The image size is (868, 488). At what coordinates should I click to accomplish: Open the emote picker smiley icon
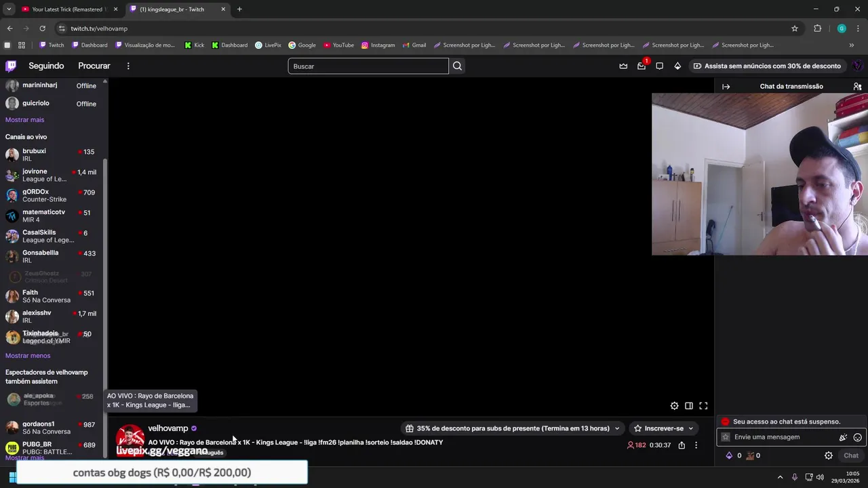coord(858,437)
